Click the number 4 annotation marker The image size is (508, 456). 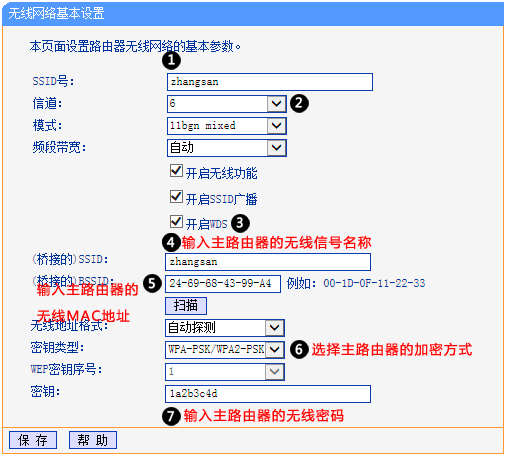[171, 242]
